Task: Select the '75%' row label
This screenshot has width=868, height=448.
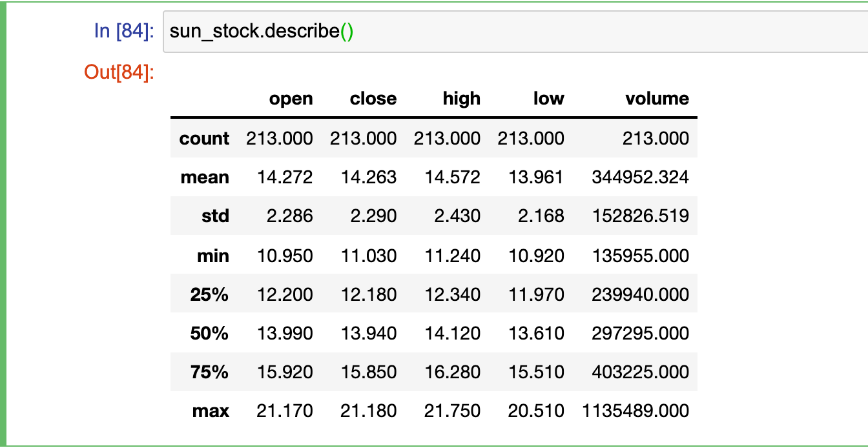Action: click(209, 372)
